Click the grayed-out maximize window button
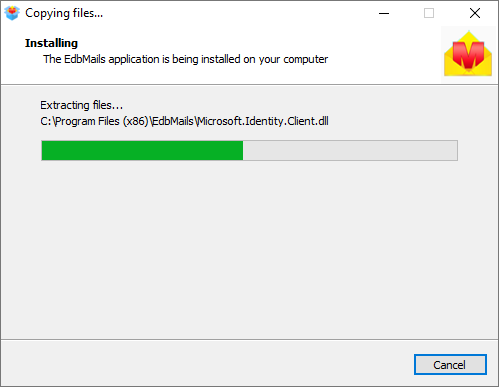This screenshot has width=499, height=387. click(x=429, y=13)
